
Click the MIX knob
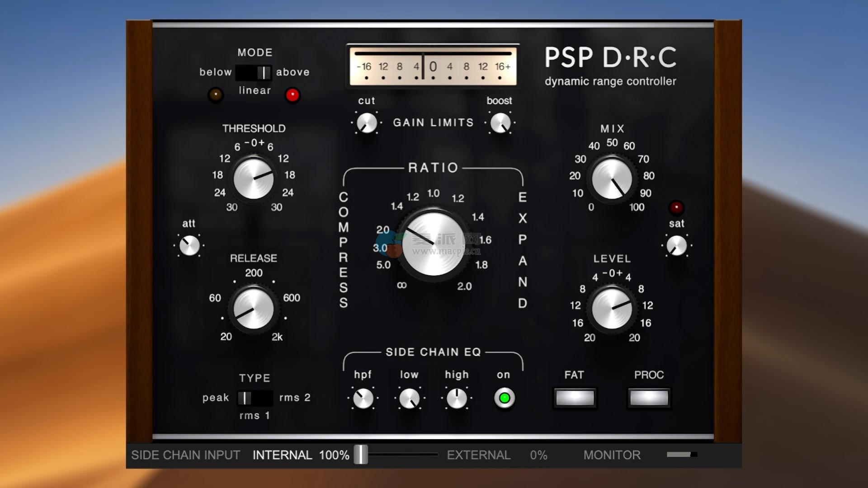(612, 179)
